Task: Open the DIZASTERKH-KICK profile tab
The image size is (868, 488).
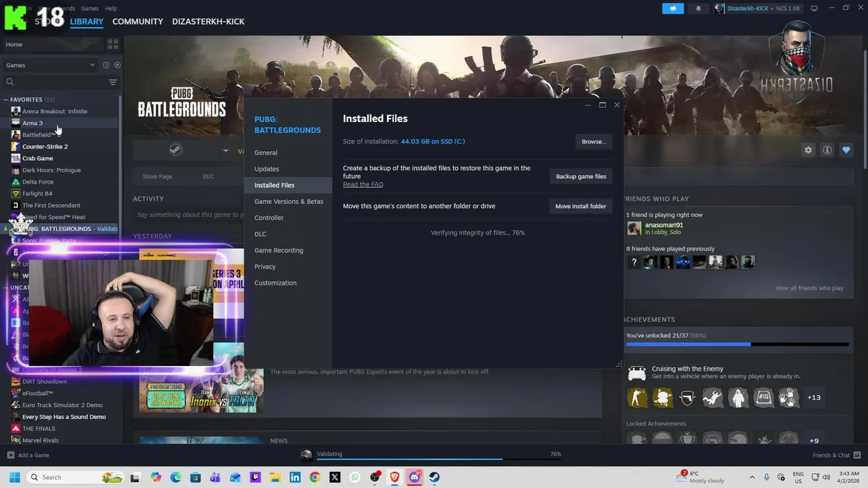Action: [208, 22]
